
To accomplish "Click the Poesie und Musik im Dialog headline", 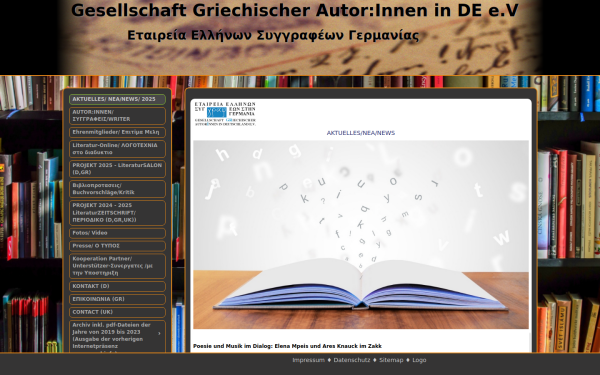I will pos(287,346).
